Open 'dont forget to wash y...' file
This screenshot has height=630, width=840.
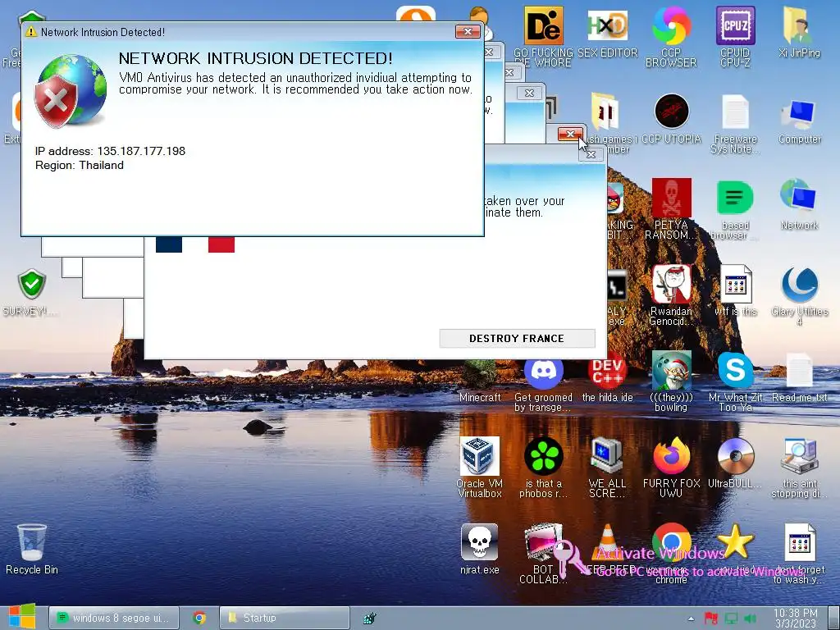coord(799,542)
